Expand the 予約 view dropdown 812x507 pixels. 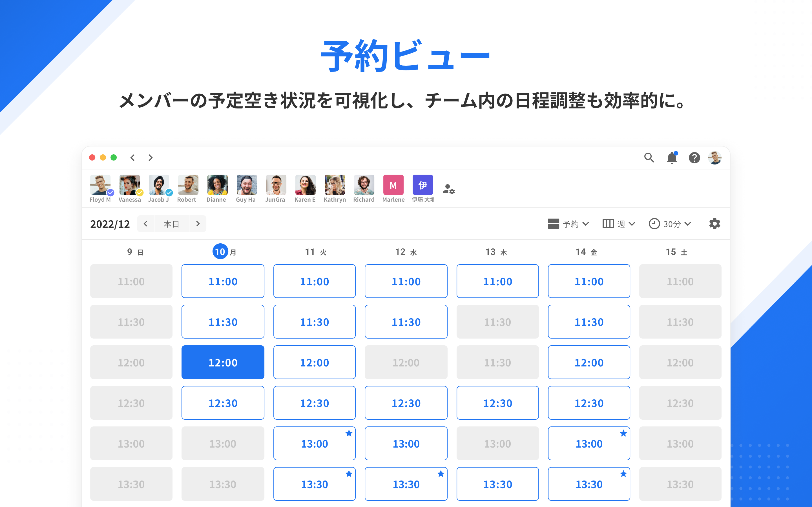click(568, 224)
